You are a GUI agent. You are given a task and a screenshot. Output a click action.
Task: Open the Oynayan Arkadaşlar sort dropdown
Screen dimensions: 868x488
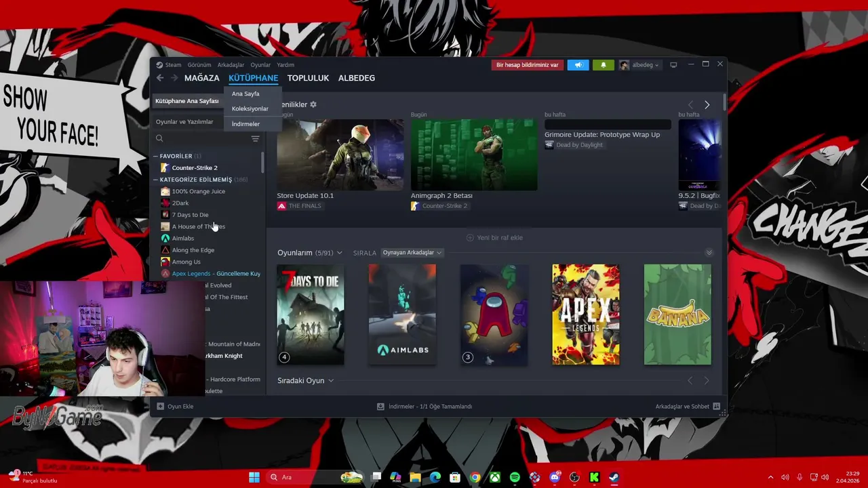click(x=412, y=253)
